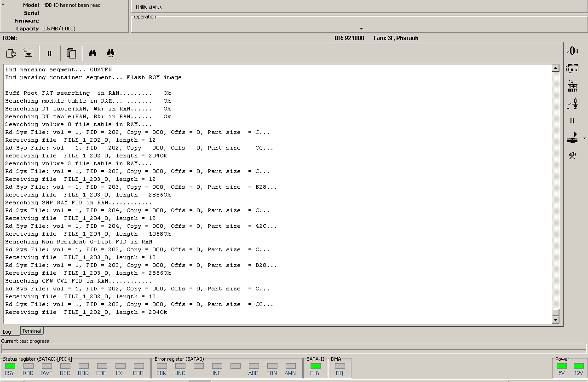The image size is (588, 382).
Task: Click the zero with arrows icon
Action: click(x=572, y=51)
